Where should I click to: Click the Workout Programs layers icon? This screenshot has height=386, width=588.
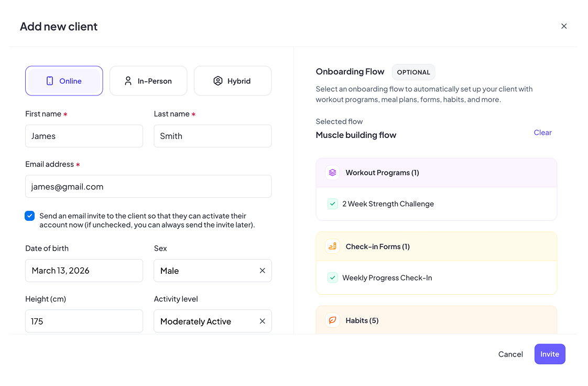pos(332,173)
